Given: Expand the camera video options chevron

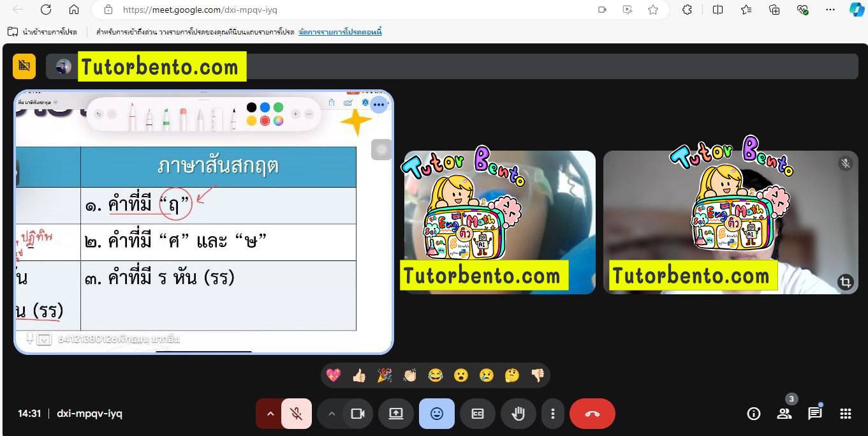Looking at the screenshot, I should point(332,414).
